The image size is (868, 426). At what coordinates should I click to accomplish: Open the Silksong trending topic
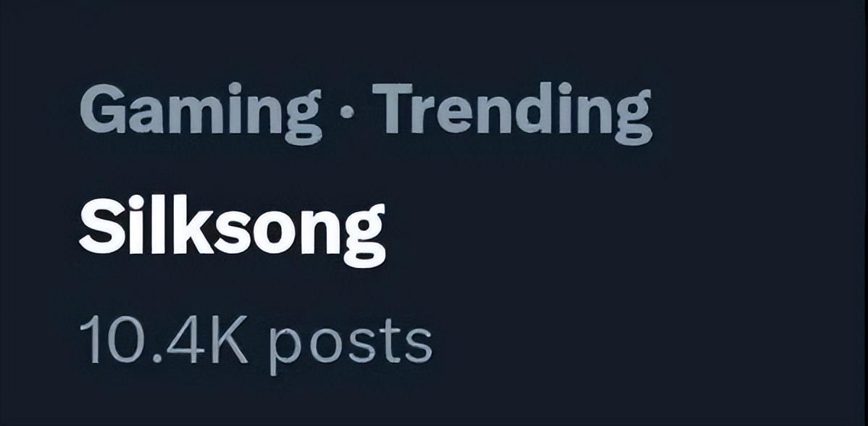[x=232, y=230]
